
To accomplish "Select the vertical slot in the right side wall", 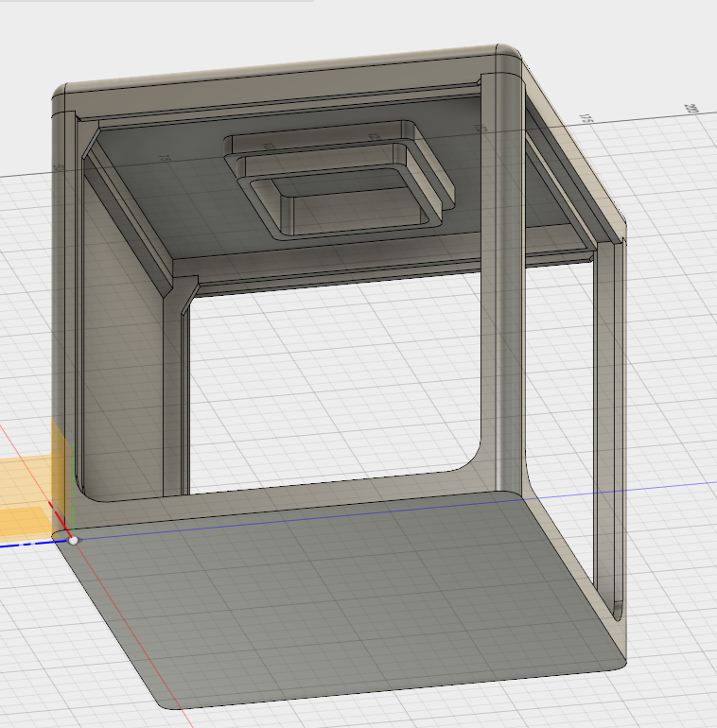I will 618,427.
